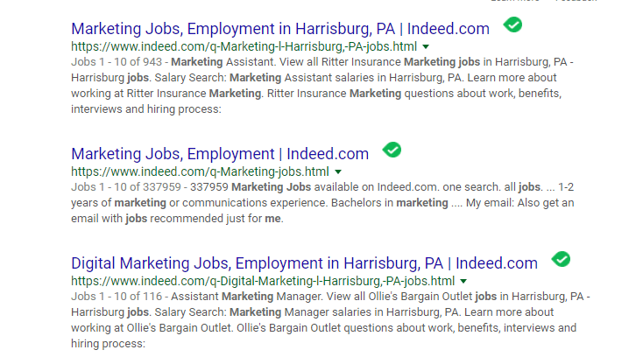This screenshot has width=643, height=364.
Task: Click the green checkmark beside Harrisburg Marketing Jobs result
Action: point(512,25)
